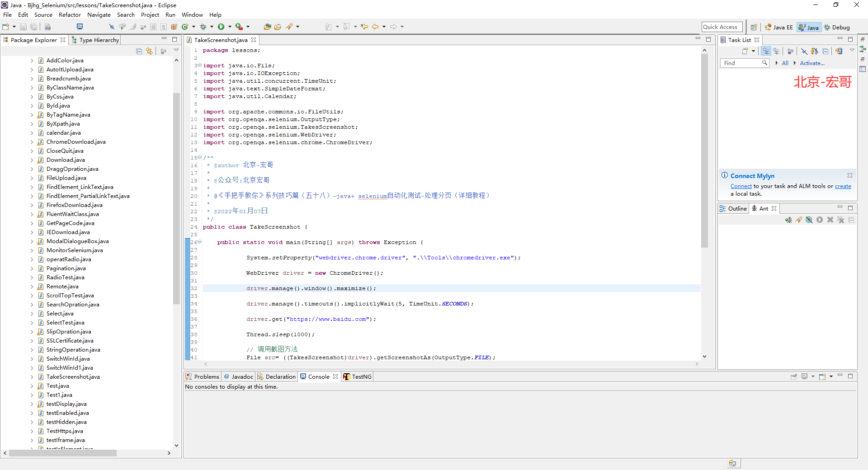Open the Run button dropdown arrow
868x470 pixels.
[x=230, y=27]
